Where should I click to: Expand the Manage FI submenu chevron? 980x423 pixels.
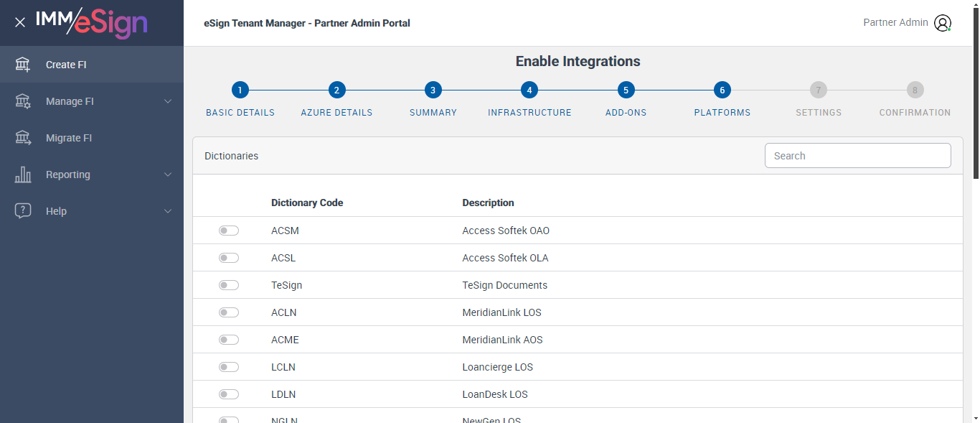pos(168,101)
